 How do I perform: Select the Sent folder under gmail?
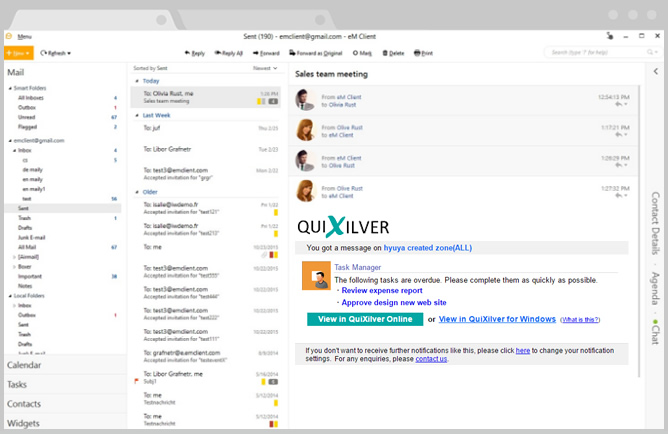(63, 208)
